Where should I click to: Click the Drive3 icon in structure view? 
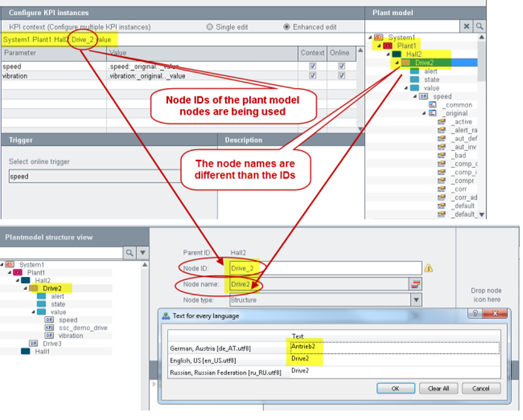(33, 344)
